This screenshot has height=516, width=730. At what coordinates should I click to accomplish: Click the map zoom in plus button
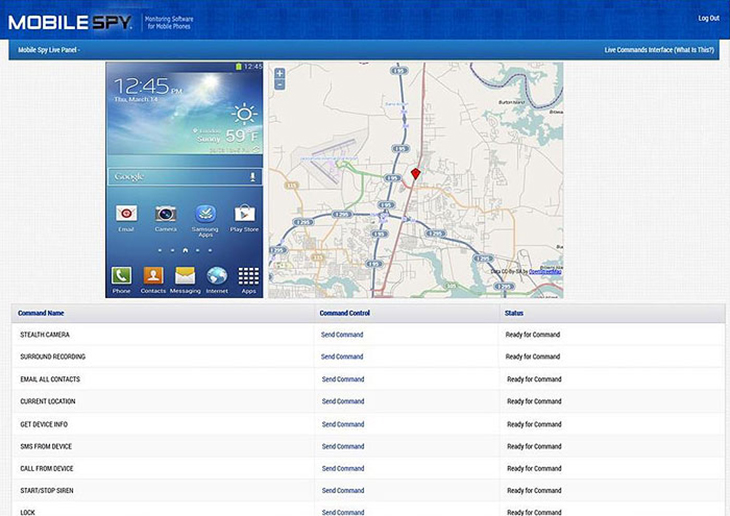279,73
